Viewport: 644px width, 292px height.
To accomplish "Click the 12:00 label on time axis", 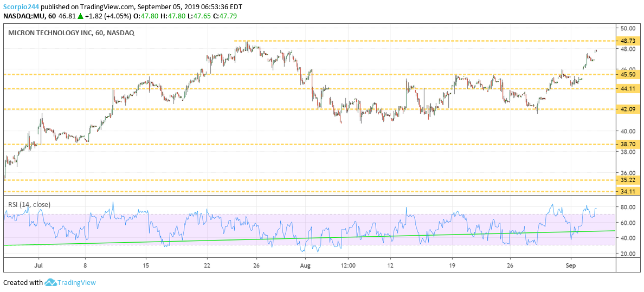I will click(x=347, y=265).
